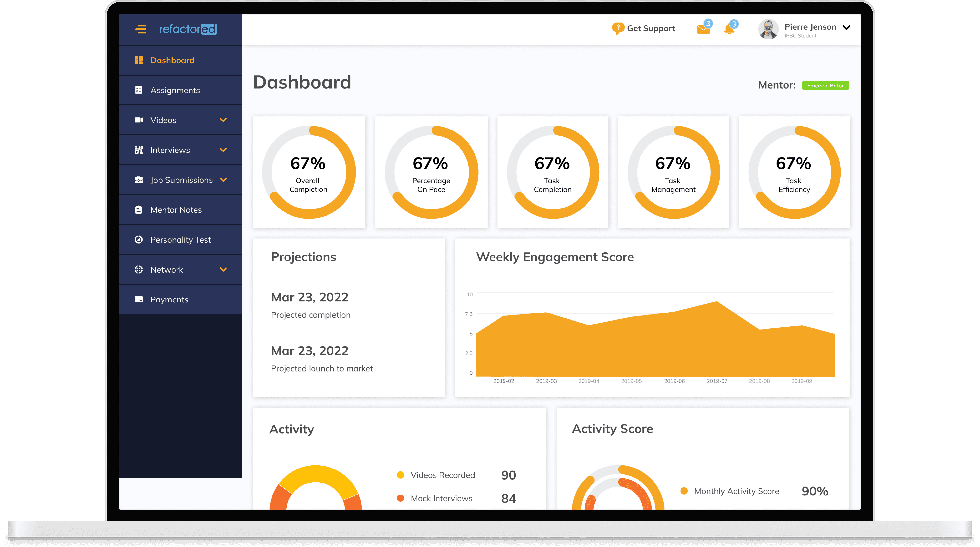Expand the Videos submenu chevron
980x547 pixels.
(x=223, y=120)
